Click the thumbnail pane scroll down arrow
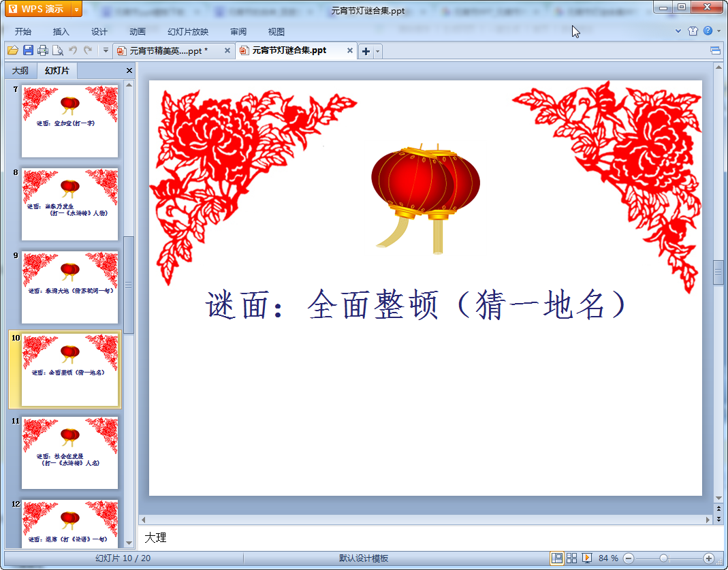Viewport: 728px width, 570px height. [129, 543]
